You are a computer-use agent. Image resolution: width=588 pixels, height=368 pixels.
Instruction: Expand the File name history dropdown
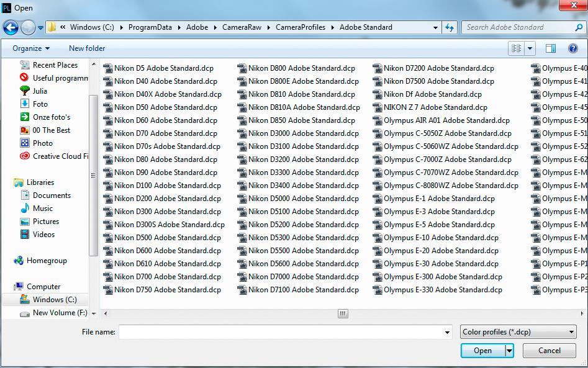click(448, 333)
